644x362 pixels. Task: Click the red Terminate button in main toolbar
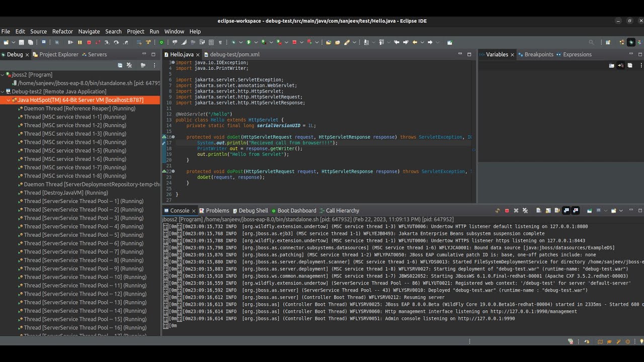coord(89,42)
